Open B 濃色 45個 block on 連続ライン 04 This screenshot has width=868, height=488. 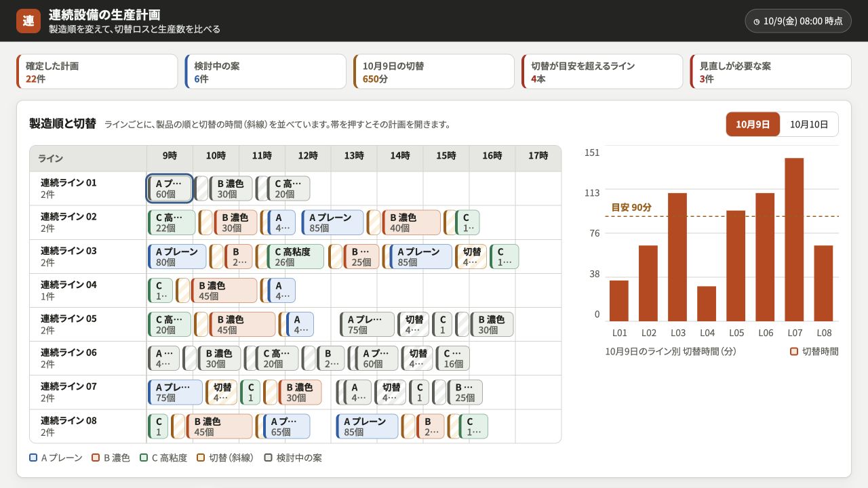tap(224, 290)
